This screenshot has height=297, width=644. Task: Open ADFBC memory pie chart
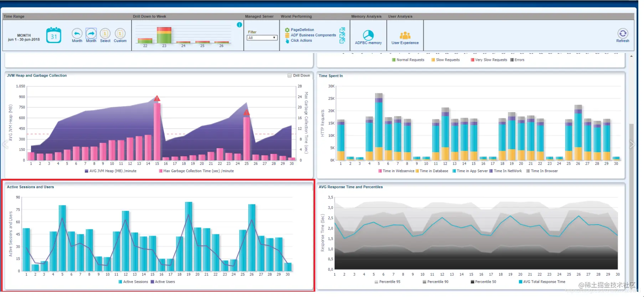click(x=368, y=35)
